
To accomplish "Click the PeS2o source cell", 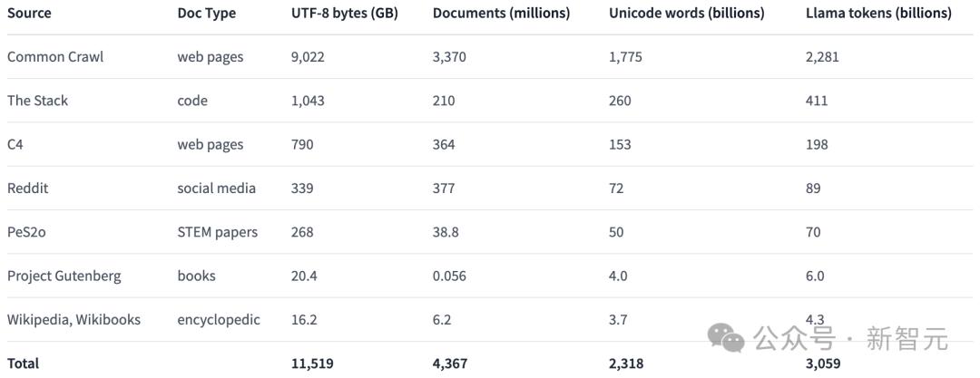I will coord(26,232).
